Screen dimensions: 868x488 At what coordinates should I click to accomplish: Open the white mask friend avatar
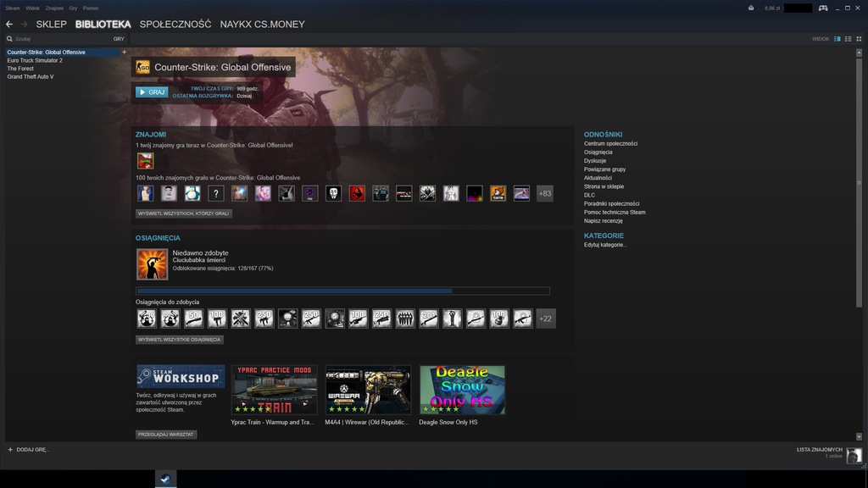[x=333, y=193]
